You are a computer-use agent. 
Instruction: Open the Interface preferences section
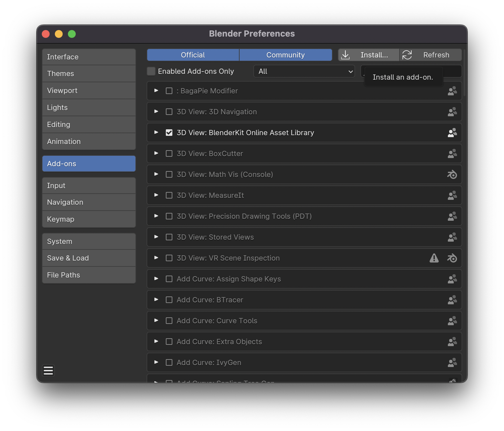pos(89,57)
